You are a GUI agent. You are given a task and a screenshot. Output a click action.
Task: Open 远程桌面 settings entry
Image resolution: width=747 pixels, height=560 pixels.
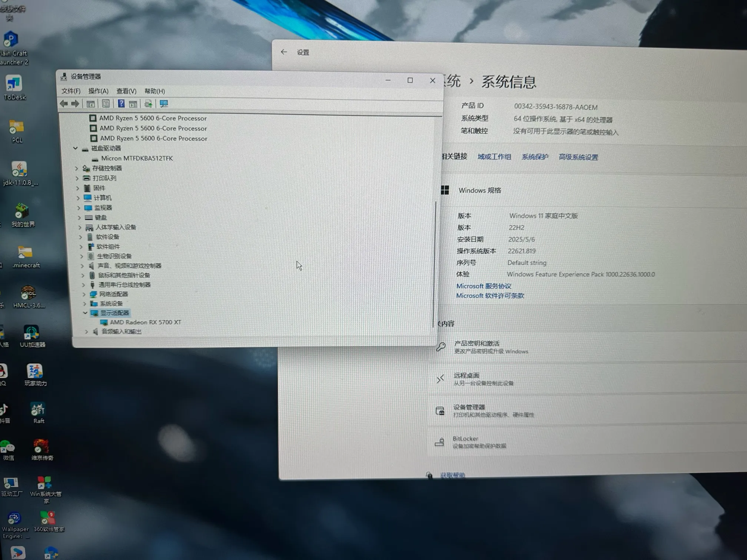(588, 379)
